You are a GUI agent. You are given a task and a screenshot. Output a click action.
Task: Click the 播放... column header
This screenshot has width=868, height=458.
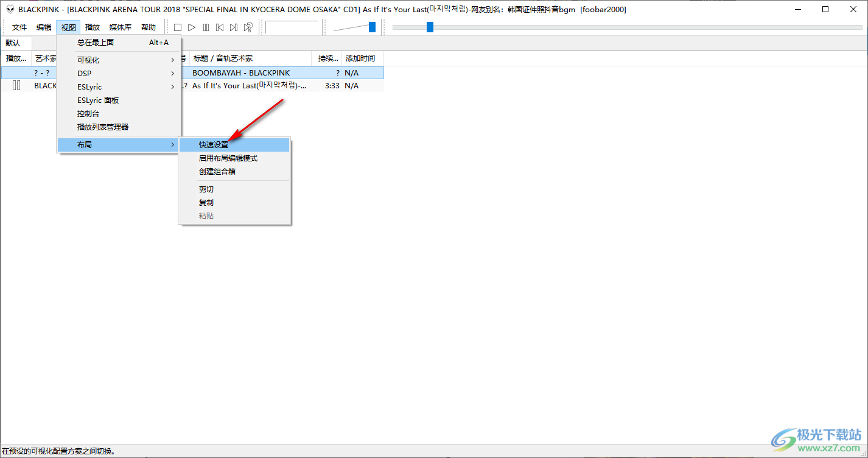(16, 58)
